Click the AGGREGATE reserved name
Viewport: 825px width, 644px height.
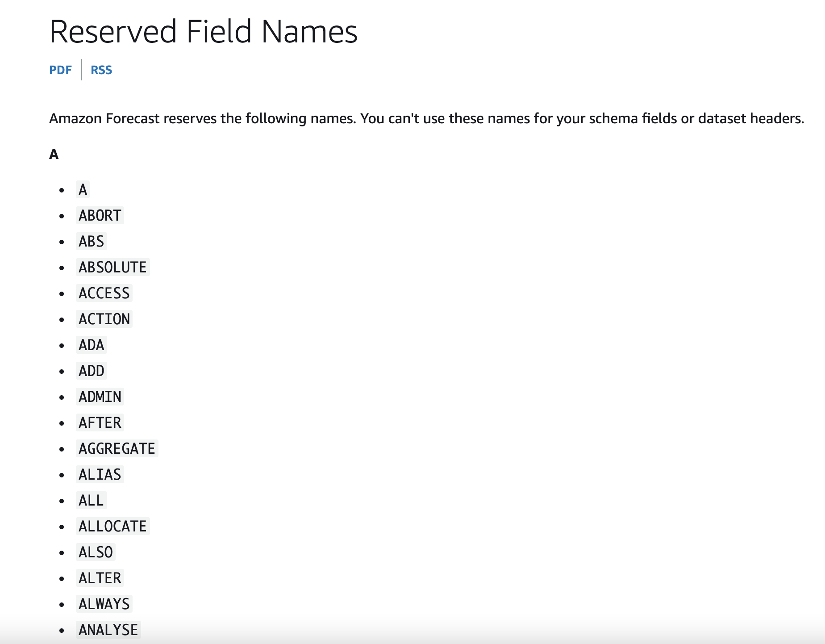click(x=117, y=449)
